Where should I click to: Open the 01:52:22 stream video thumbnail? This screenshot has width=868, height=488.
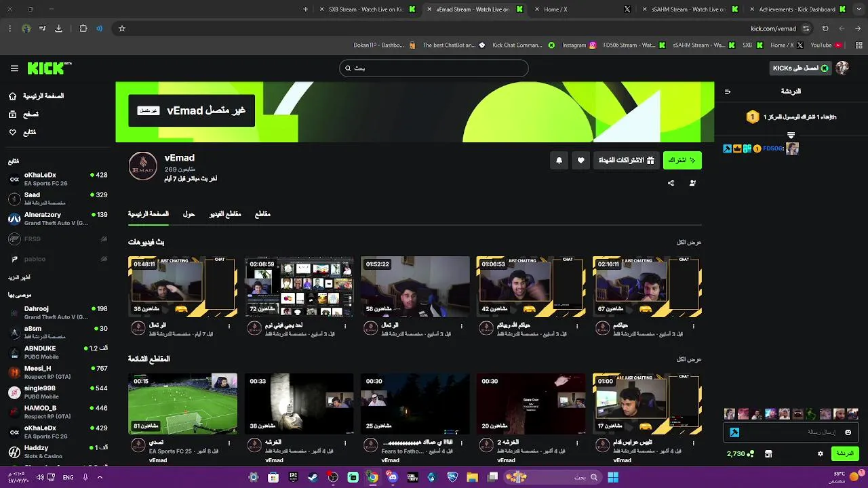coord(415,287)
